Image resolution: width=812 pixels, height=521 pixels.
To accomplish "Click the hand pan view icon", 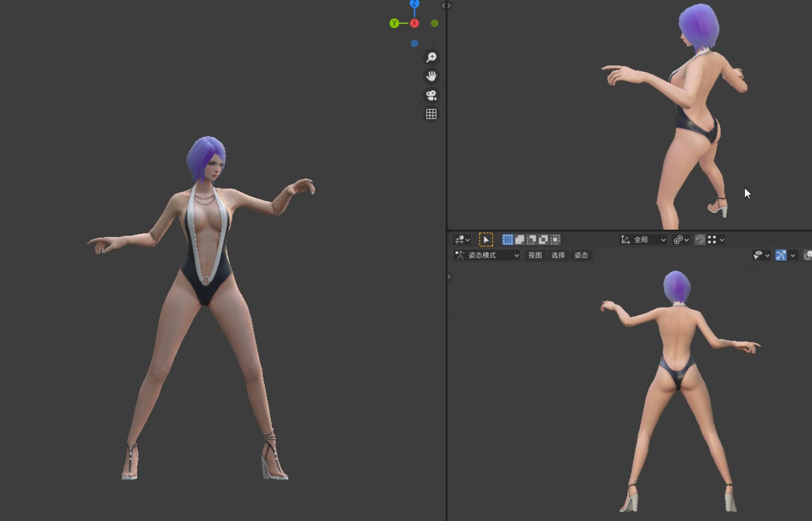I will 431,76.
